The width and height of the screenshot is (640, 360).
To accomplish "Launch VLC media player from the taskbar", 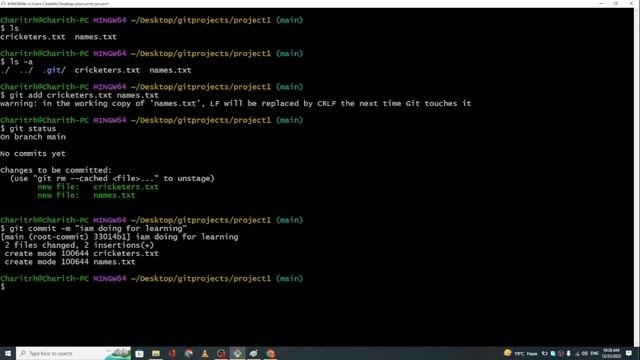I will tap(205, 353).
